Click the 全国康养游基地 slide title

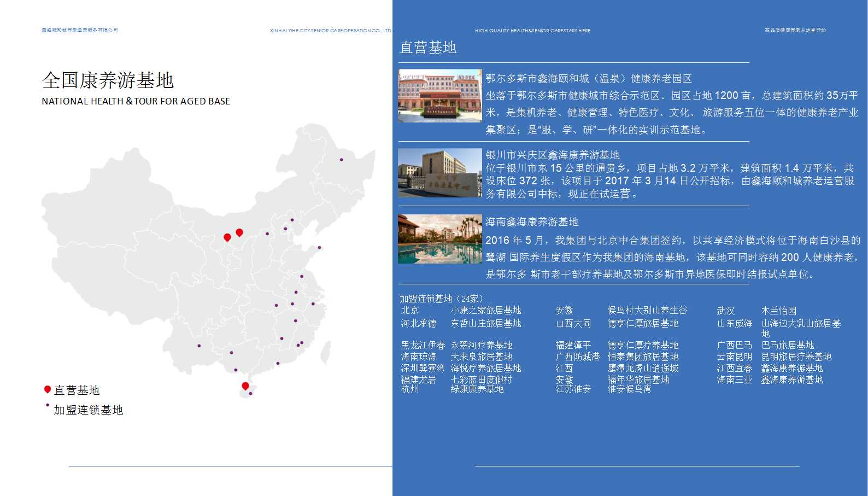pyautogui.click(x=108, y=80)
